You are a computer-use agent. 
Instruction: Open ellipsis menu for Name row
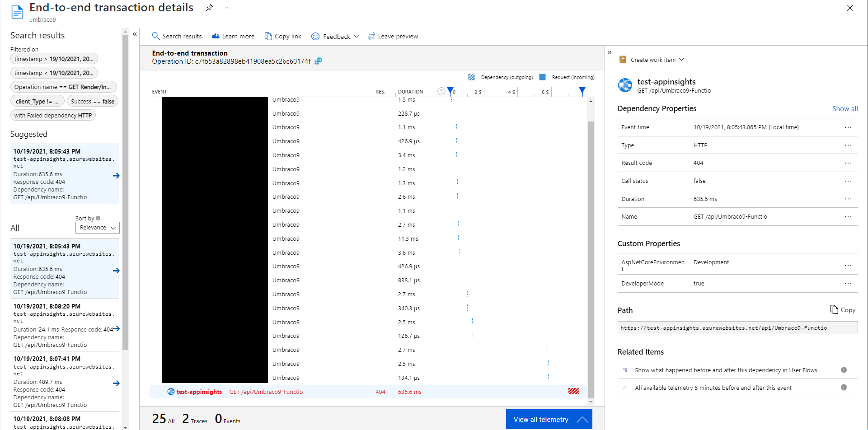(848, 217)
